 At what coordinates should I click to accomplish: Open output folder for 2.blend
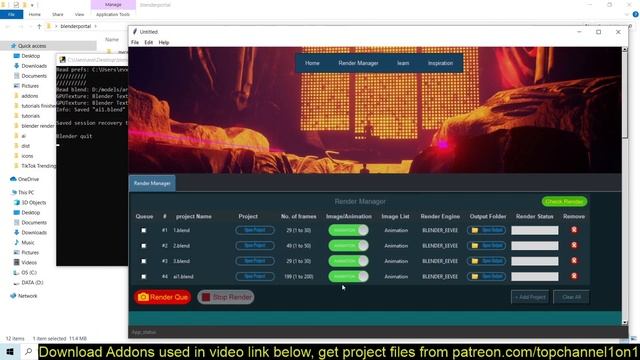click(x=487, y=246)
